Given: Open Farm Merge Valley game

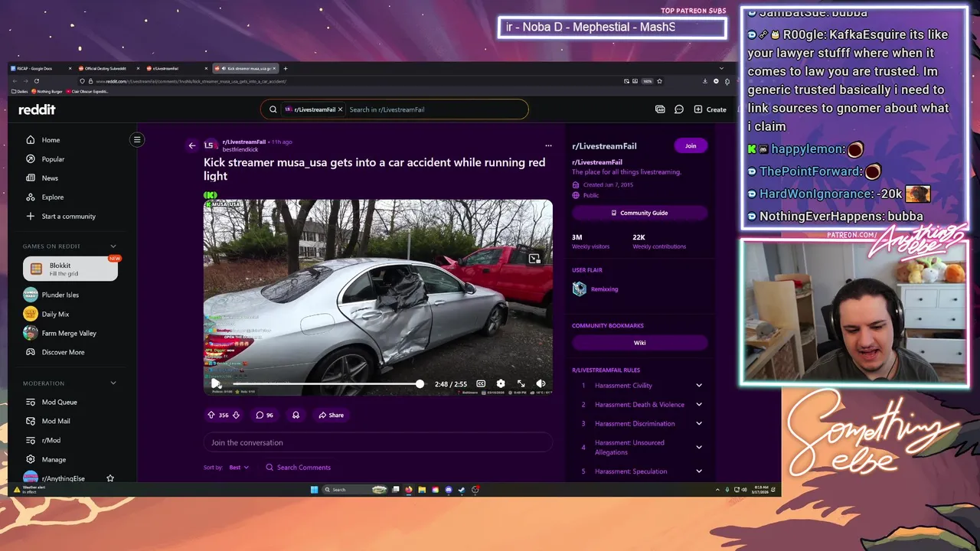Looking at the screenshot, I should coord(70,333).
